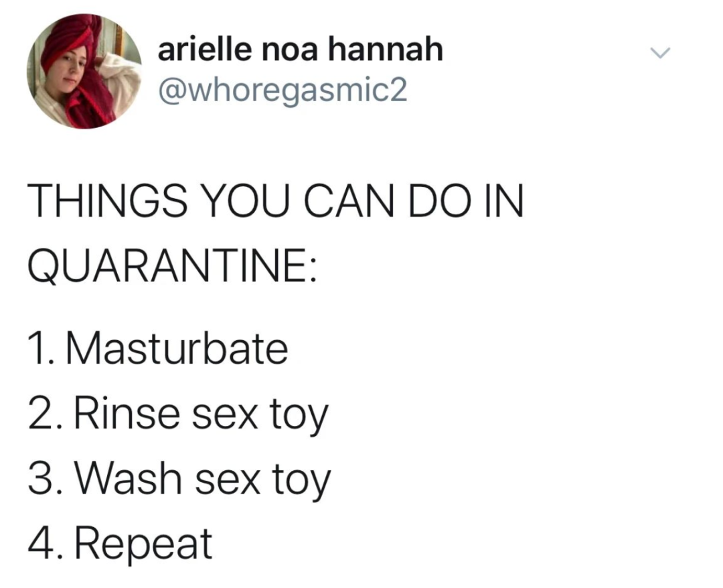Click the profile picture with red towel

click(84, 72)
